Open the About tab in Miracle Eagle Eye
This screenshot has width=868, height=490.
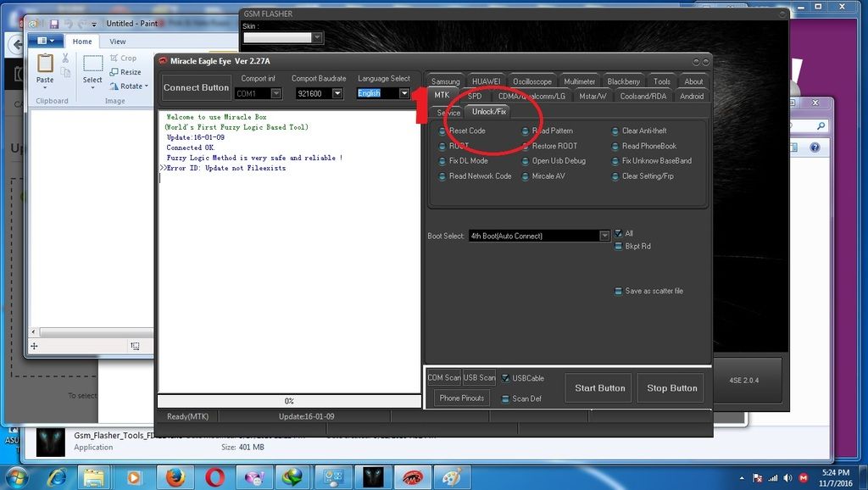[693, 81]
